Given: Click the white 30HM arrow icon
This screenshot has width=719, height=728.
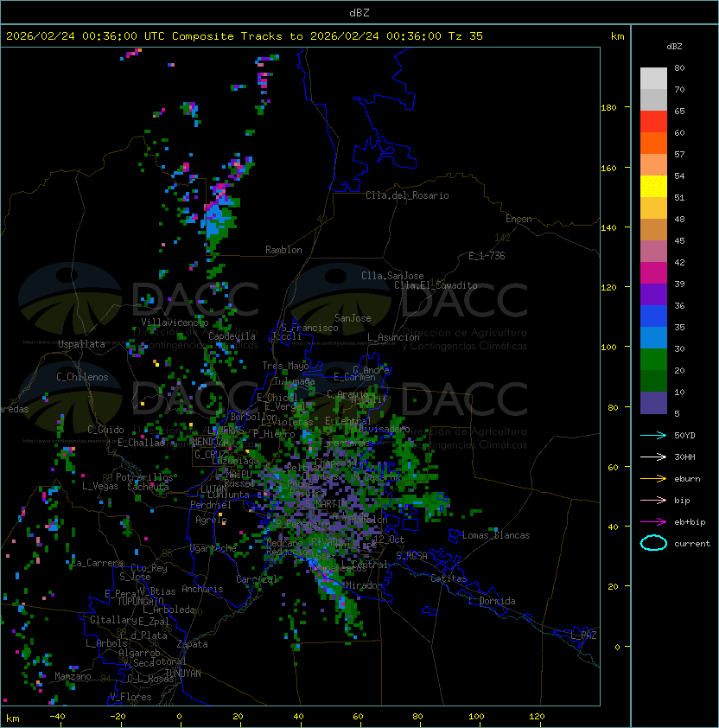Looking at the screenshot, I should click(x=653, y=457).
